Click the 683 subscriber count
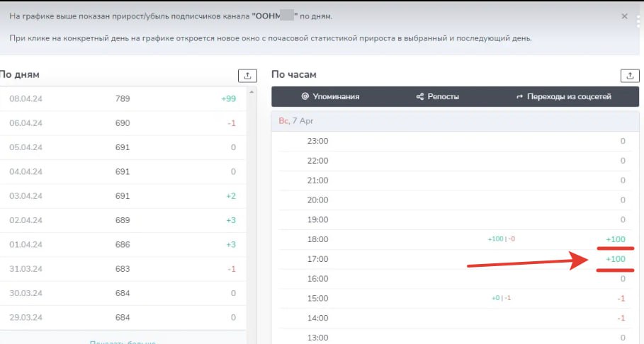Screen dimensions: 644x344 (123, 268)
